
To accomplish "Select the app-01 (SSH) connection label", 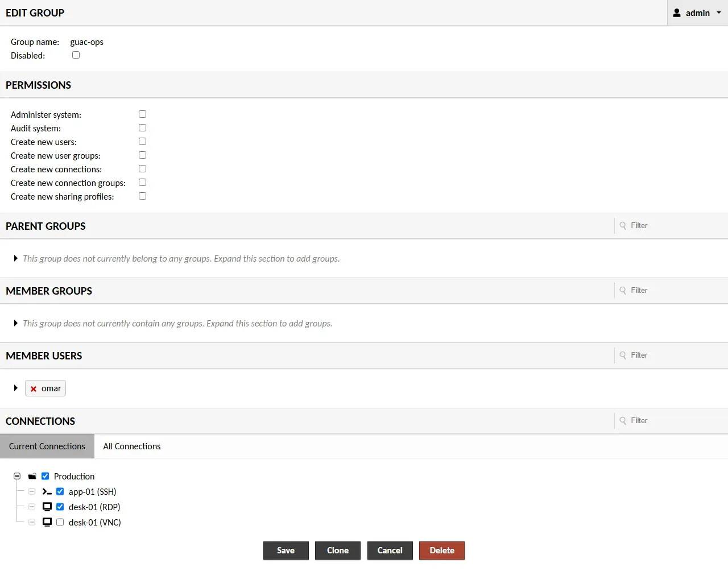I will click(93, 491).
